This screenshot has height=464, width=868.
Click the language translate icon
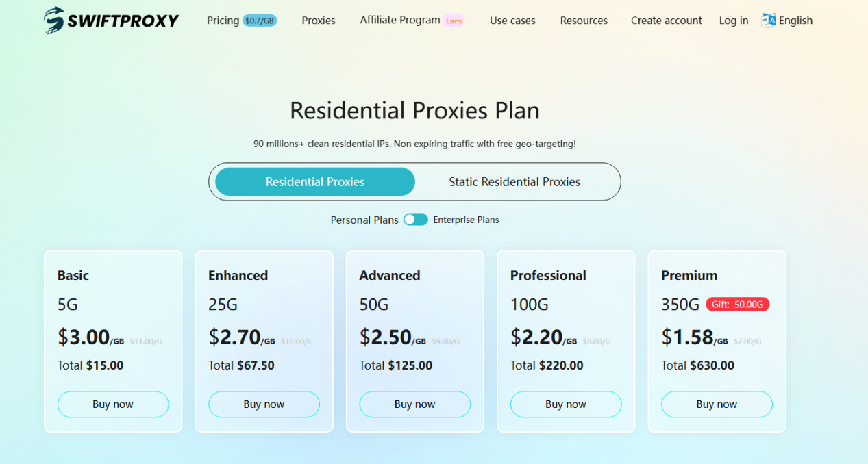(769, 21)
